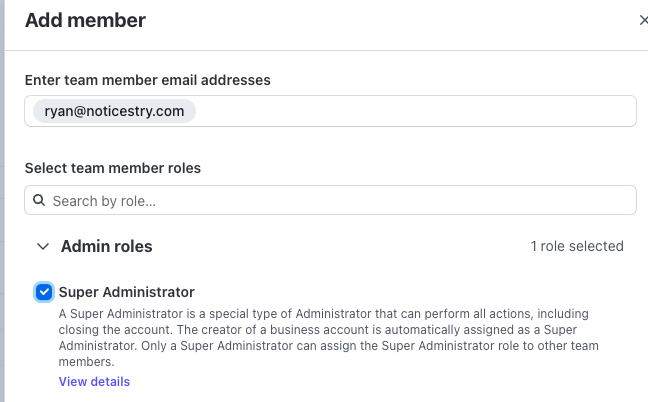The height and width of the screenshot is (402, 648).
Task: Click the Super Administrator role label
Action: click(127, 292)
